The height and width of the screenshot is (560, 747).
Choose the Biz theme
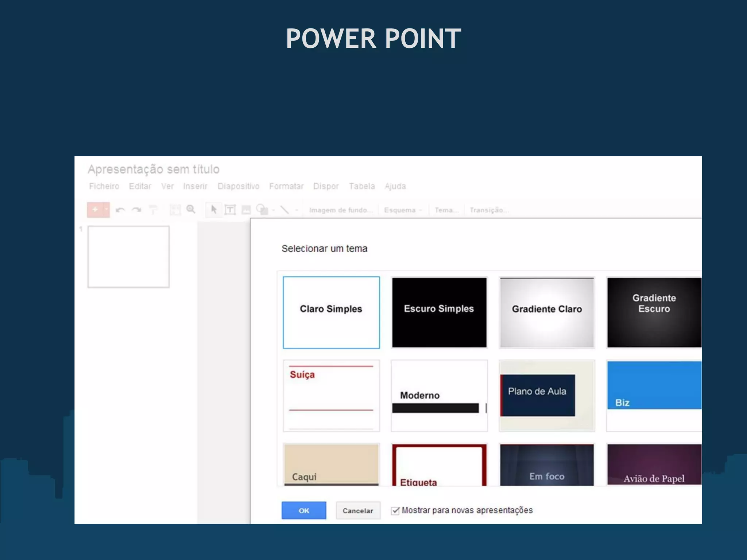(654, 396)
